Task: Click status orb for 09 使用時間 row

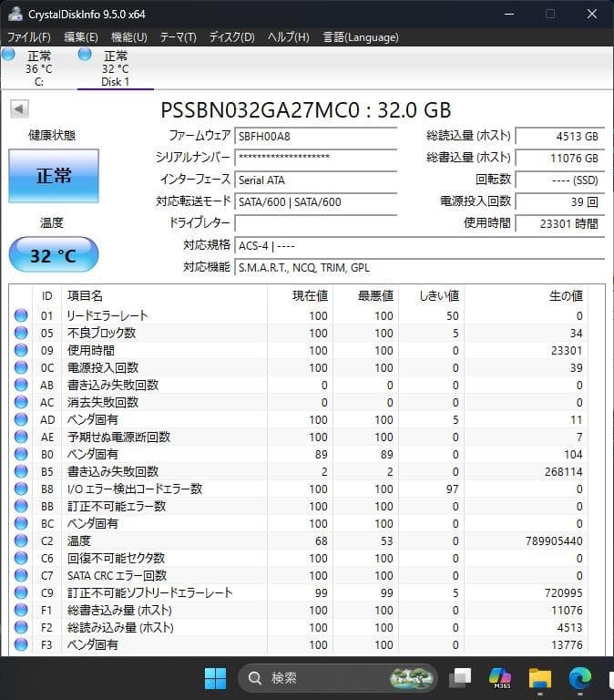Action: coord(21,350)
